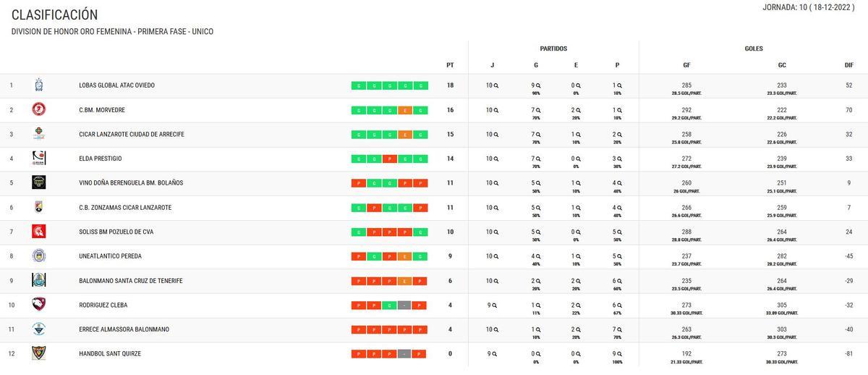Click the Lobas Global Atac Oviedo team crest
868x375 pixels.
tap(39, 85)
